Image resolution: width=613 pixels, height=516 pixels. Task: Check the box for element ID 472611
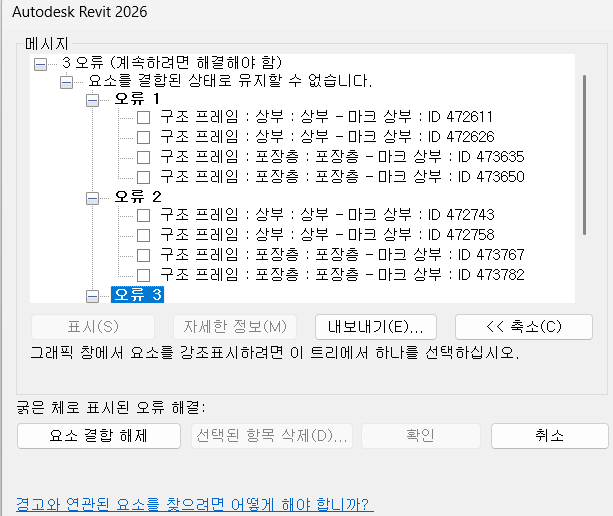[144, 117]
